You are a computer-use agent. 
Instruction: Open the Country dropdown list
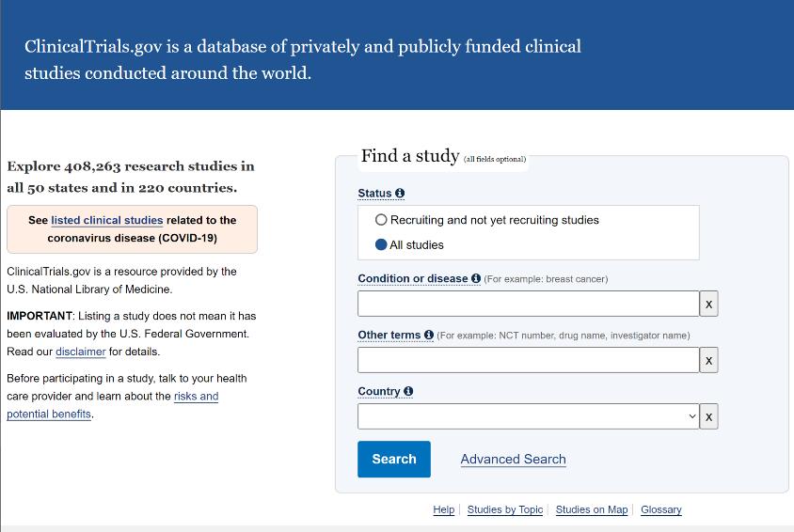click(528, 416)
